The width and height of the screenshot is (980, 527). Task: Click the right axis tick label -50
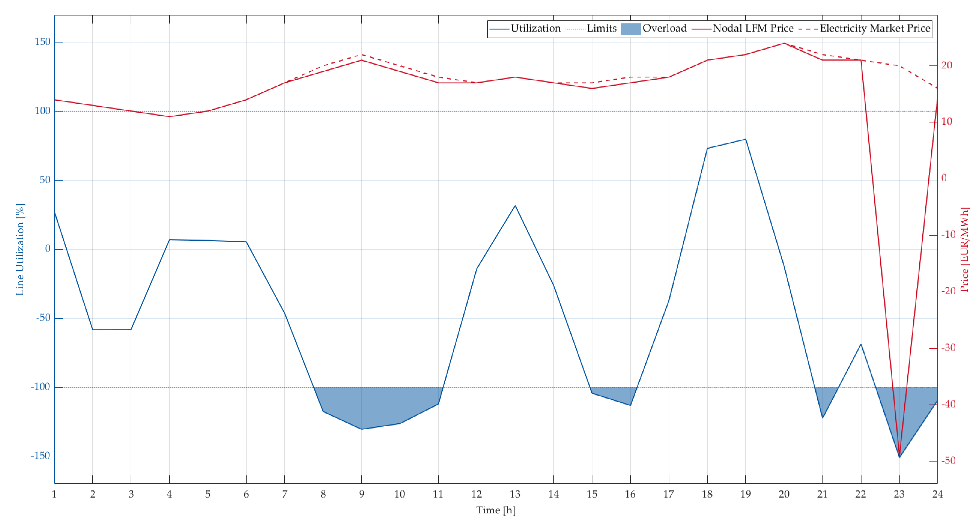point(948,461)
